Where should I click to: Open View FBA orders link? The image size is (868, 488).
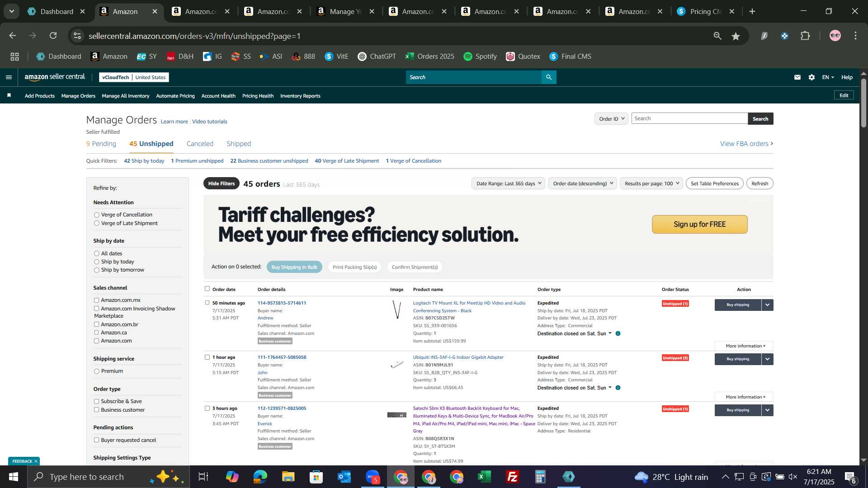(x=746, y=144)
